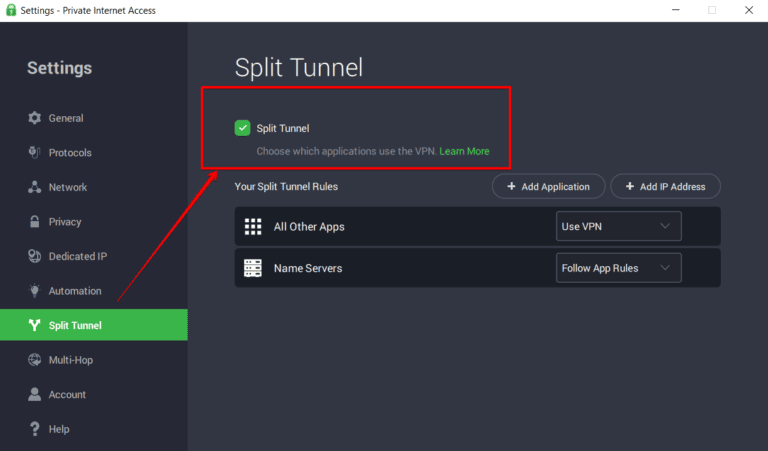Click the Split Tunnel checkbox label

click(283, 128)
